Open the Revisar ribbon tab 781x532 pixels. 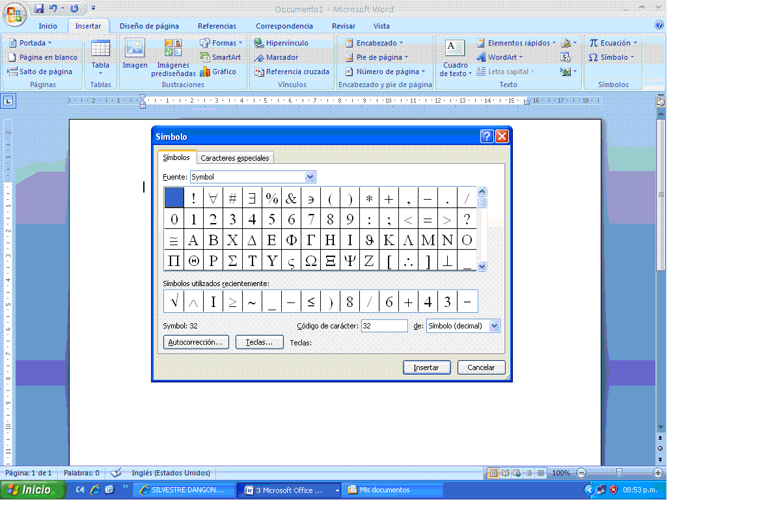pyautogui.click(x=342, y=26)
